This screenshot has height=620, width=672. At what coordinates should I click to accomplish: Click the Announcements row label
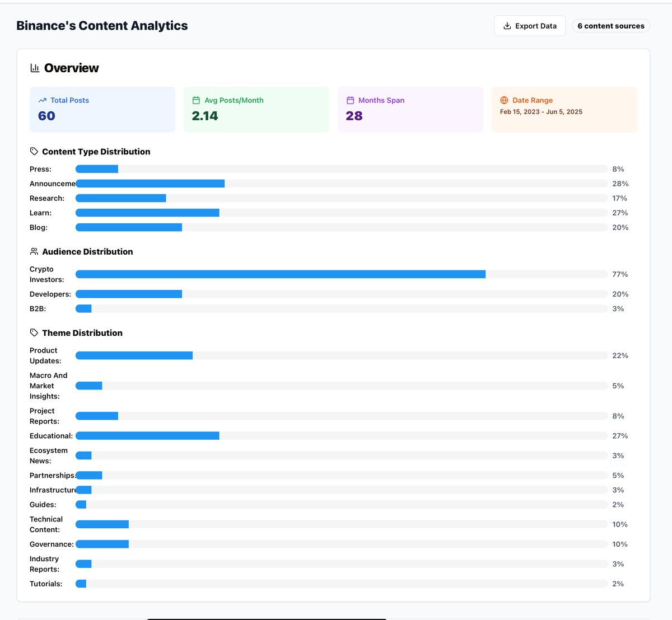53,184
